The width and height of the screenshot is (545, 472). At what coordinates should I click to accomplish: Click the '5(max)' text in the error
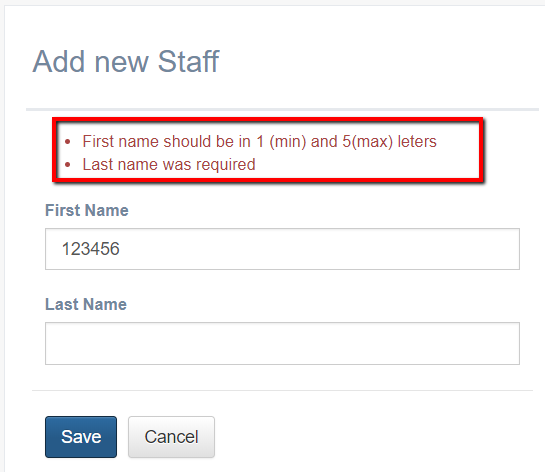[x=368, y=141]
